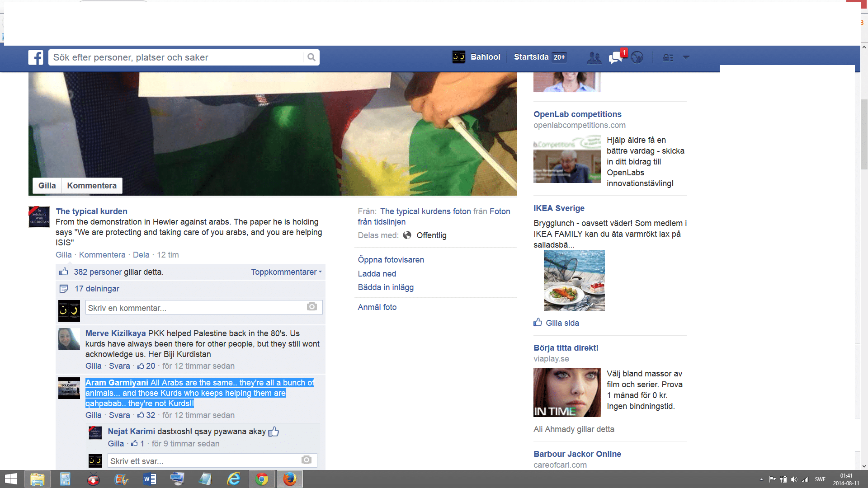
Task: Open notifications globe icon
Action: click(x=637, y=57)
